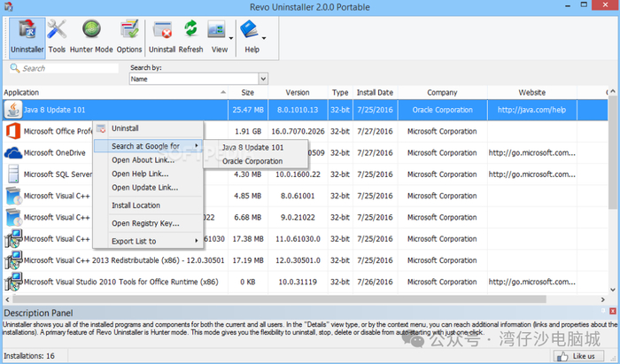Click the 6.68 MB Visual C++ row icon

click(x=13, y=217)
